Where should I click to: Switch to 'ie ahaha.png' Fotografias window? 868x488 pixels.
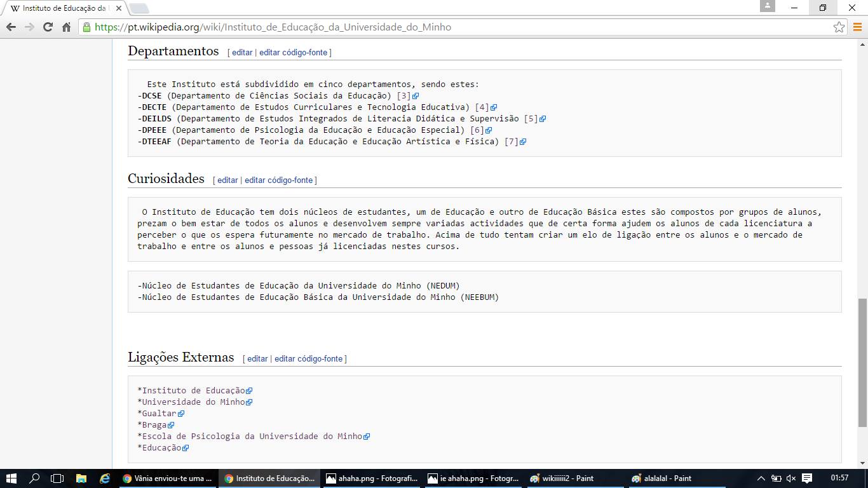[473, 478]
